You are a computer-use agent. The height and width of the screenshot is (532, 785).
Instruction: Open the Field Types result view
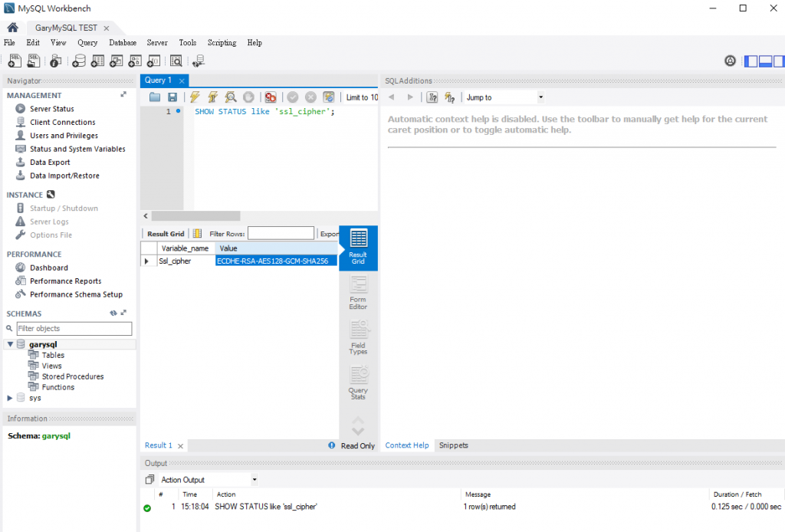(358, 338)
